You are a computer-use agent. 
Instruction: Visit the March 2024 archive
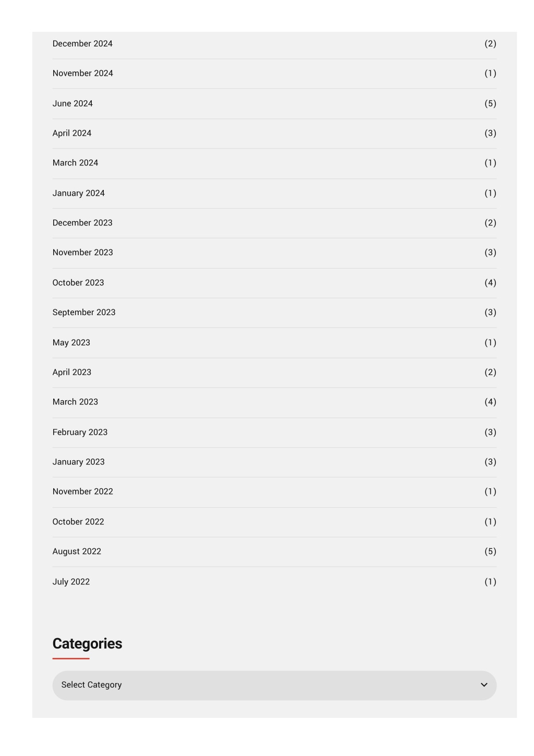coord(75,163)
